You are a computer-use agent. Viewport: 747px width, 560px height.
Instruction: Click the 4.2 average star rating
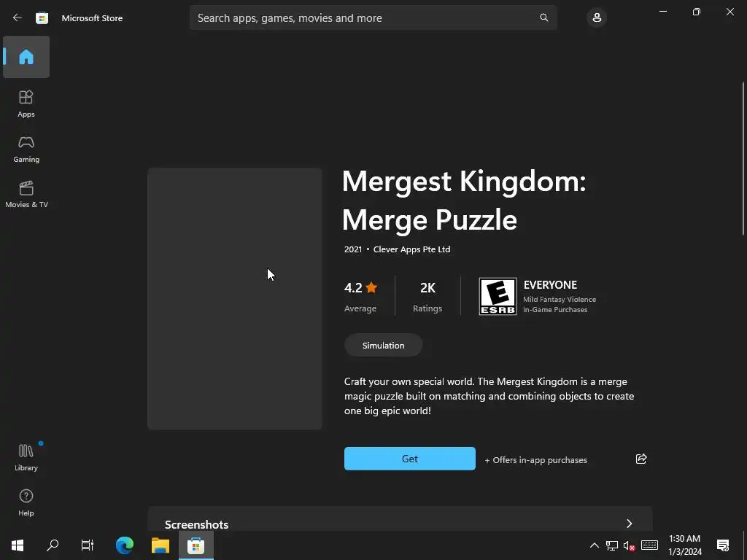point(360,296)
